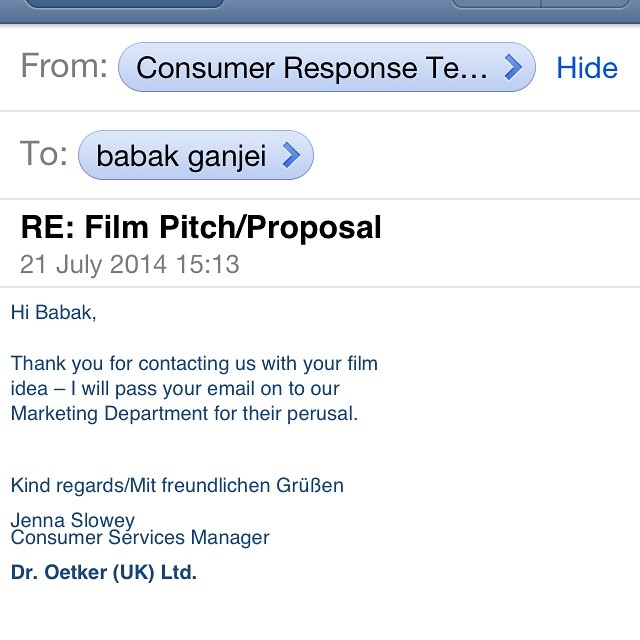Screen dimensions: 640x640
Task: Tap the chevron arrow beside babak ganjei
Action: pyautogui.click(x=291, y=155)
